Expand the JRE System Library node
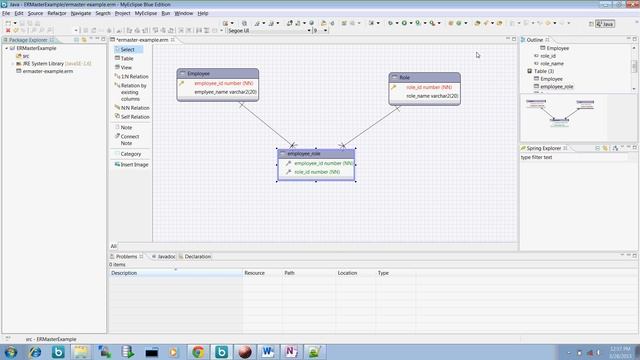The height and width of the screenshot is (360, 640). (x=12, y=64)
